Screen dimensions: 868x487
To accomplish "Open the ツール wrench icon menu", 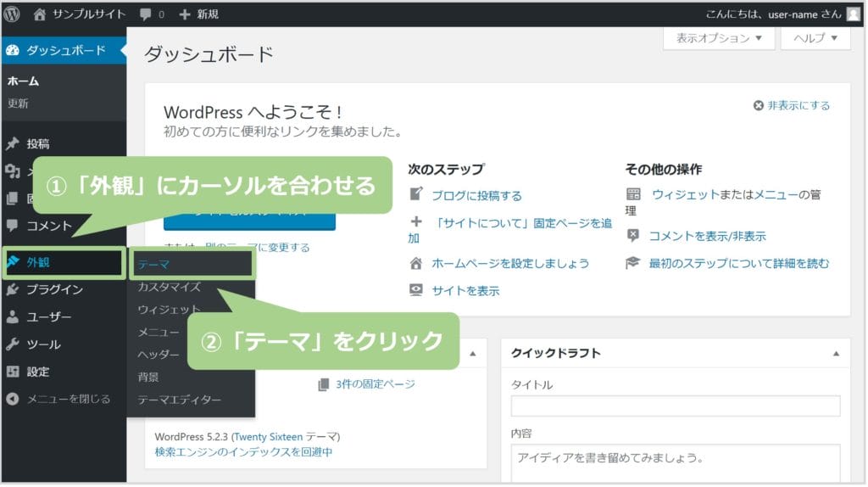I will coord(12,344).
